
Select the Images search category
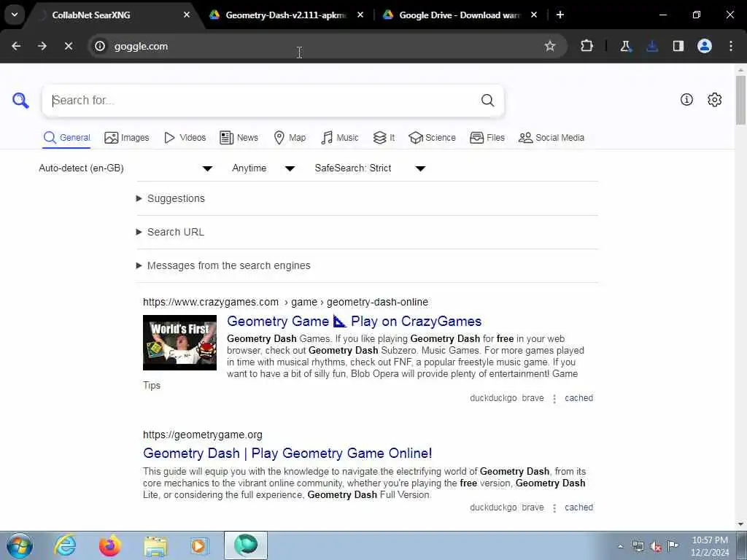pyautogui.click(x=127, y=138)
